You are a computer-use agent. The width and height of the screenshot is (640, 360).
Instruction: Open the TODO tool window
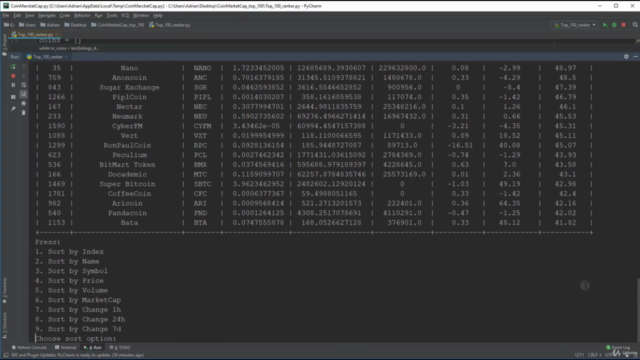[x=120, y=348]
